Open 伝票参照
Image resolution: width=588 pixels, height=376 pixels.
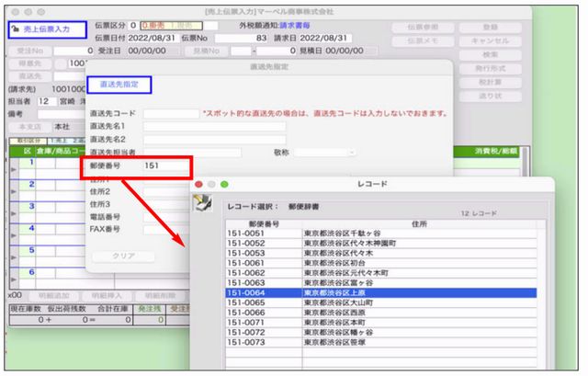point(419,27)
